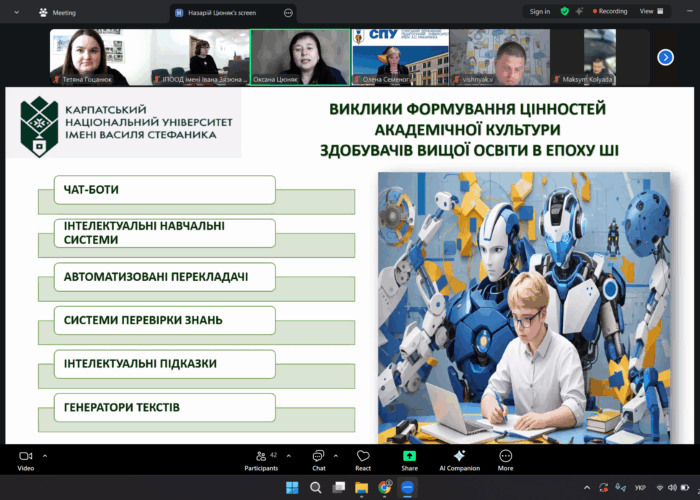700x500 pixels.
Task: Click the Sign in button
Action: tap(539, 11)
